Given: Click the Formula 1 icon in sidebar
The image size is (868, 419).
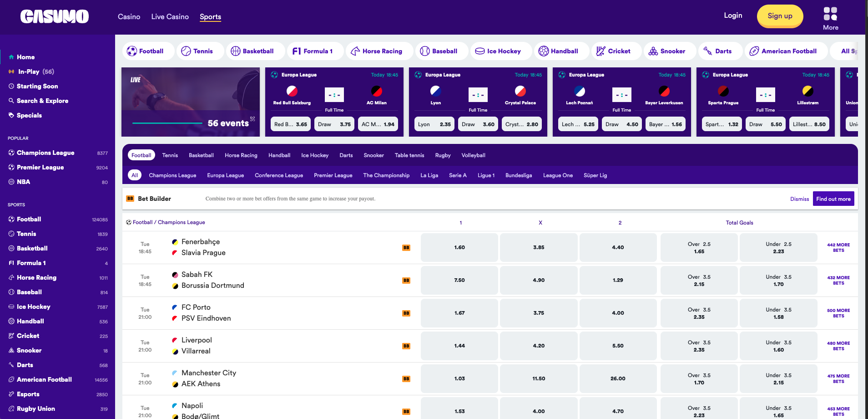Looking at the screenshot, I should click(11, 263).
